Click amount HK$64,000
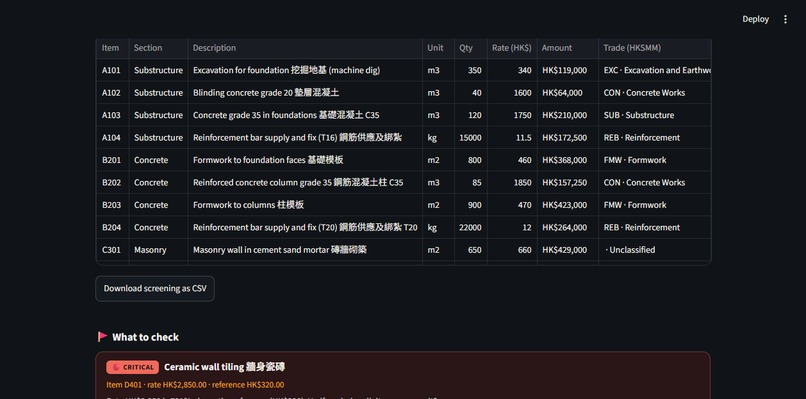The image size is (806, 399). click(x=567, y=93)
